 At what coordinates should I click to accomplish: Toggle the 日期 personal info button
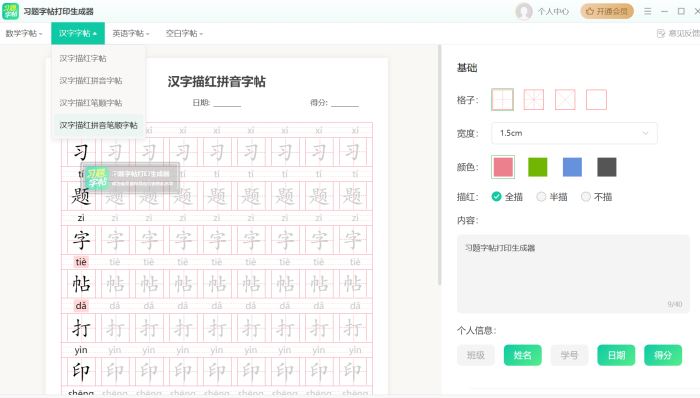pos(616,355)
